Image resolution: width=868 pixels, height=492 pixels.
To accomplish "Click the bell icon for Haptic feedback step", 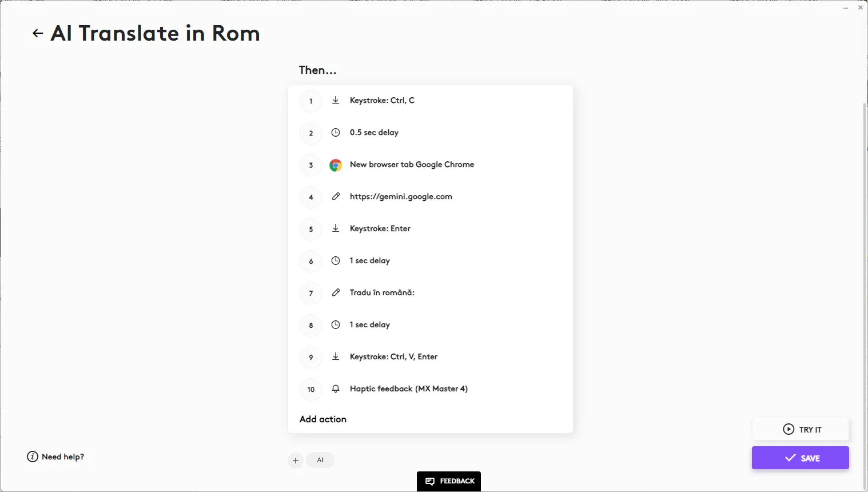I will click(x=336, y=389).
